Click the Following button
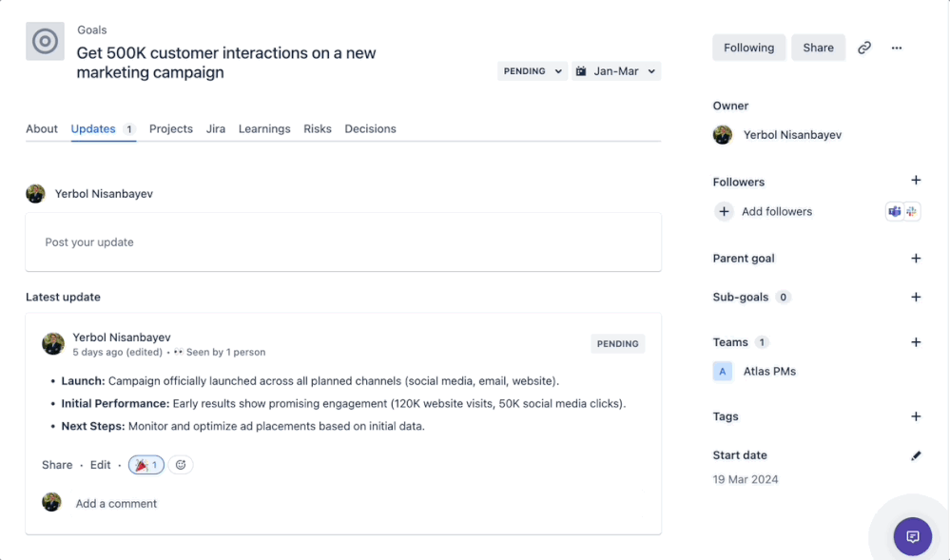The height and width of the screenshot is (560, 950). [x=748, y=48]
